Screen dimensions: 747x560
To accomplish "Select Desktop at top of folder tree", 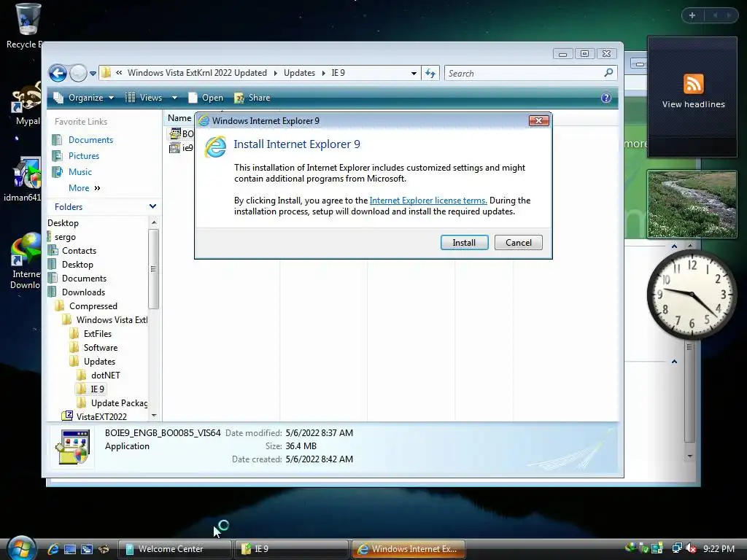I will 63,223.
